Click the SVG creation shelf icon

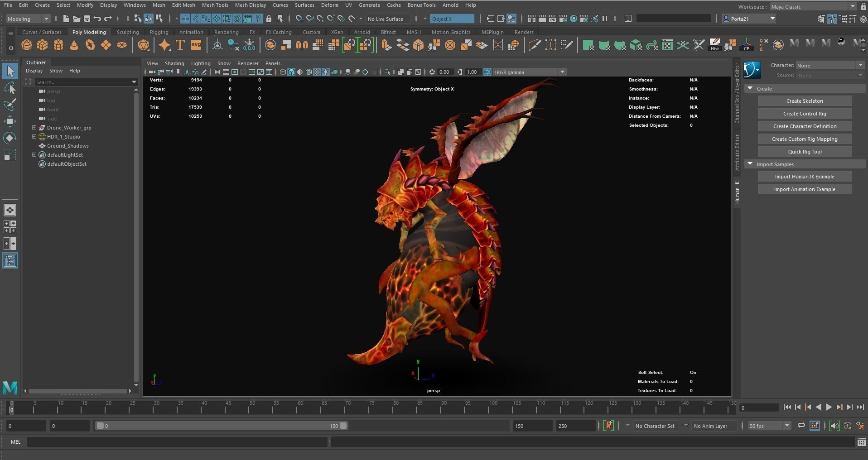(196, 45)
